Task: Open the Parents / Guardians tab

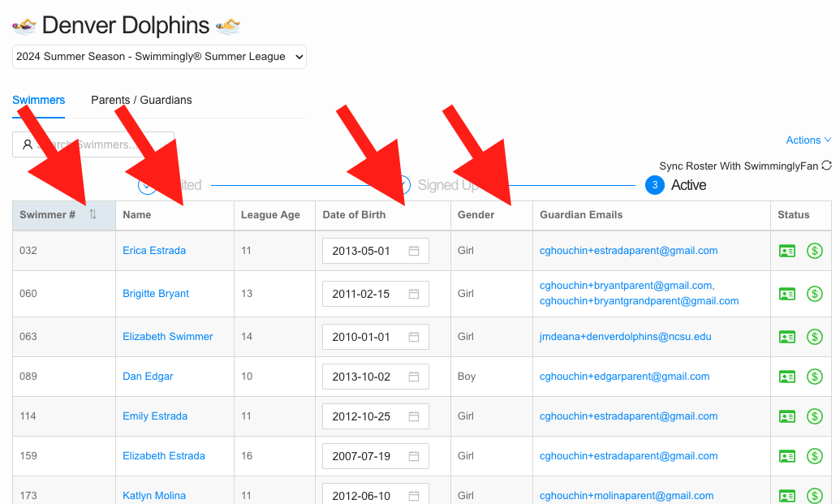Action: tap(141, 100)
